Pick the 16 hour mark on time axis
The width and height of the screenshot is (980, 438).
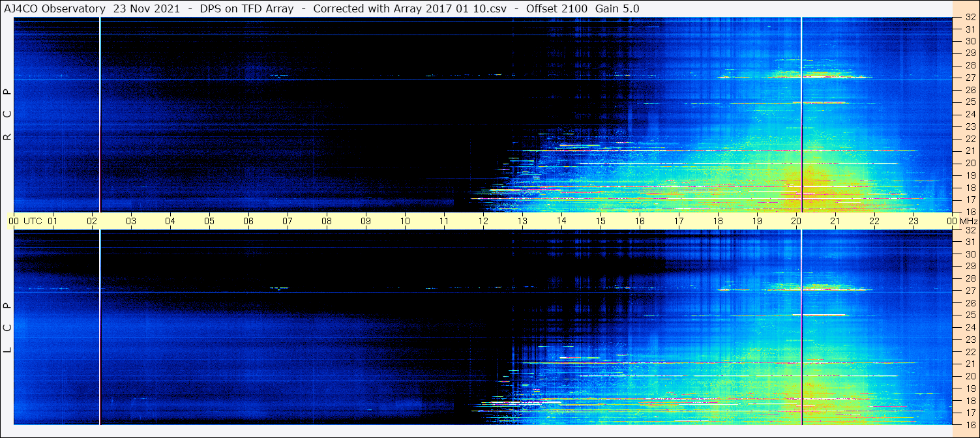tap(640, 221)
